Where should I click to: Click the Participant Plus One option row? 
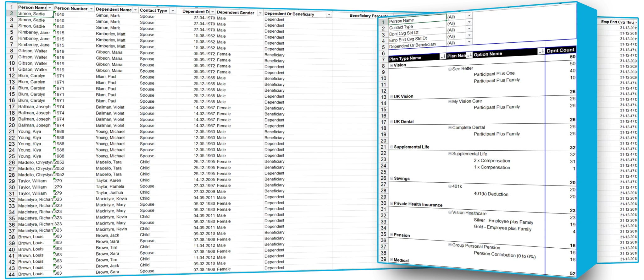tap(494, 74)
